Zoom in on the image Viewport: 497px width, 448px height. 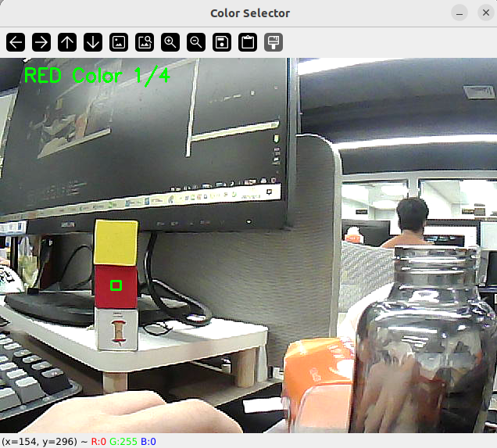point(170,42)
